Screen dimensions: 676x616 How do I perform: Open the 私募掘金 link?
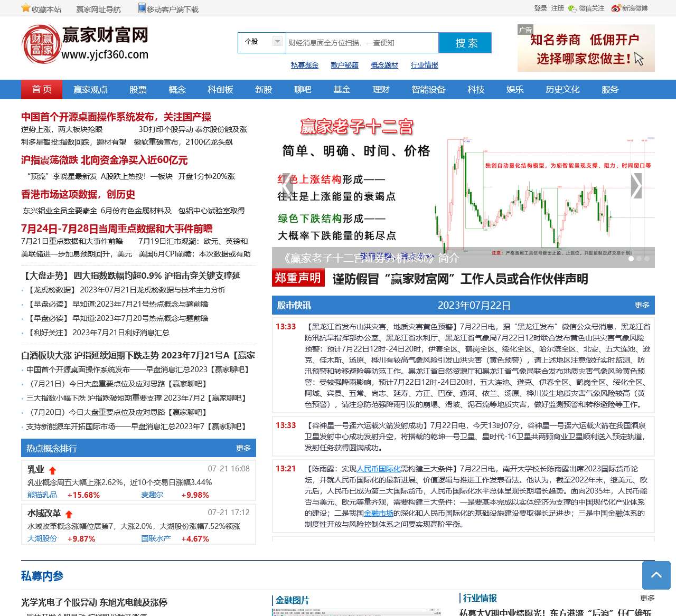[304, 65]
